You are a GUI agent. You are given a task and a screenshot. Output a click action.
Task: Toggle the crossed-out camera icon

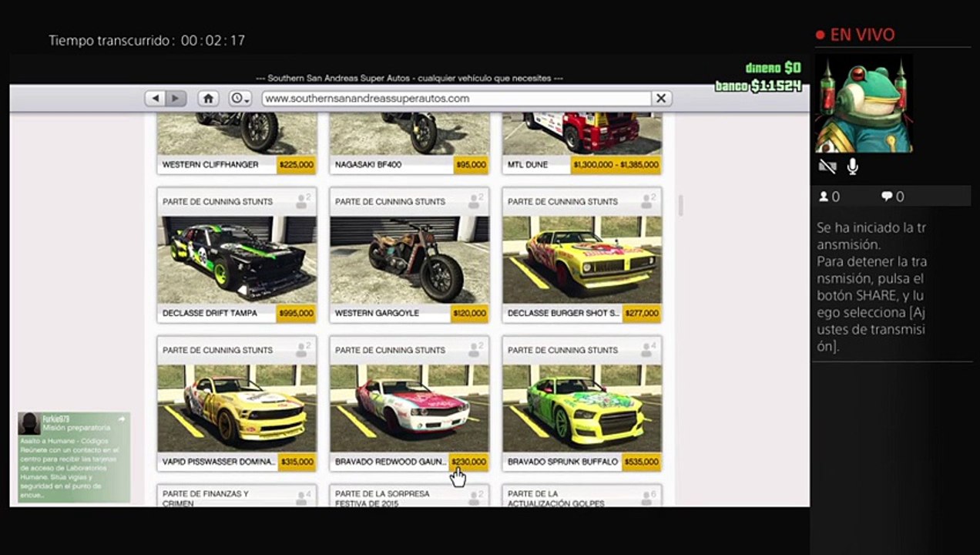827,166
